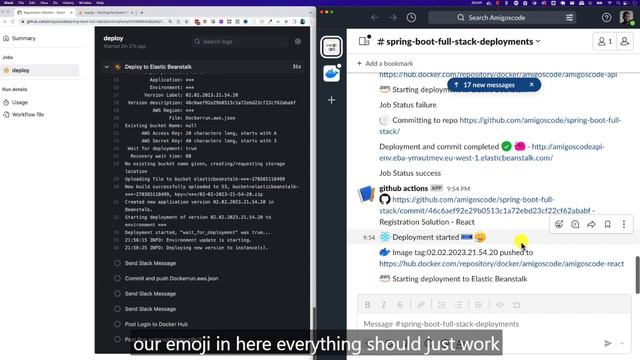The width and height of the screenshot is (640, 360).
Task: Open the View menu in macOS menu bar
Action: point(44,2)
